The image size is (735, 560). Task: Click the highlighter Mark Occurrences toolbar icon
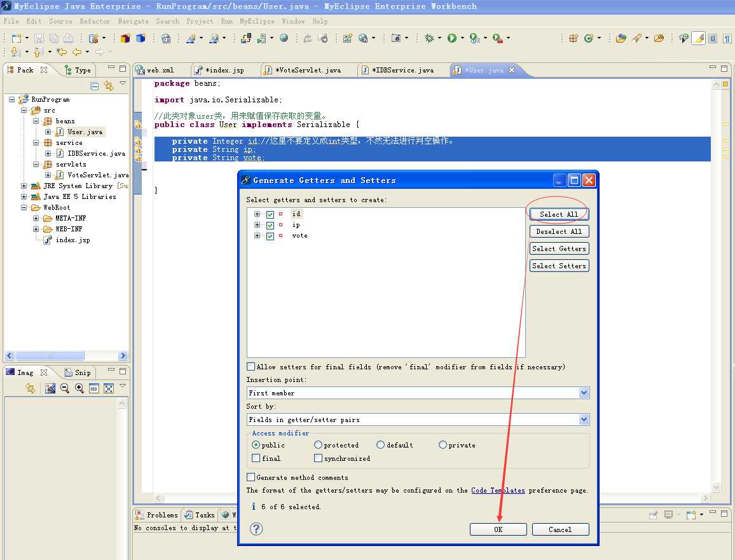698,38
